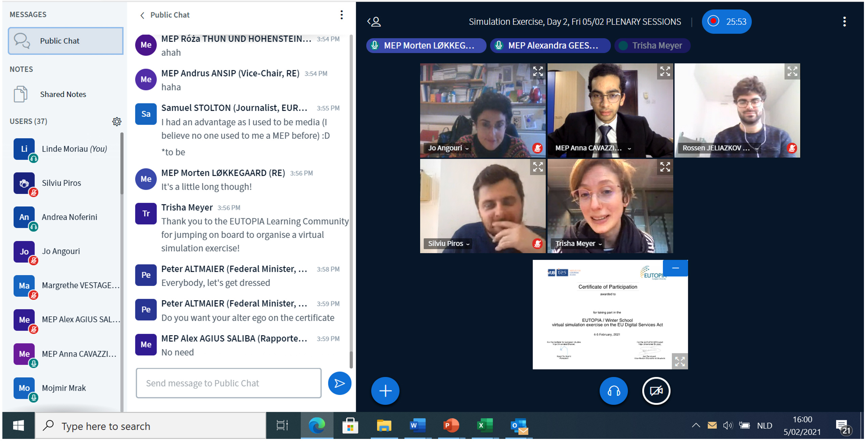The width and height of the screenshot is (868, 446).
Task: Select Public Chat in Messages list
Action: click(x=66, y=41)
